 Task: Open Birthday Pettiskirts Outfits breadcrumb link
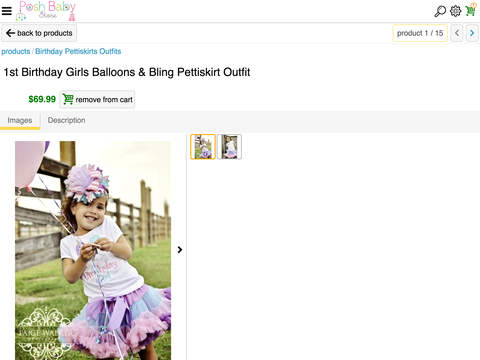tap(78, 51)
